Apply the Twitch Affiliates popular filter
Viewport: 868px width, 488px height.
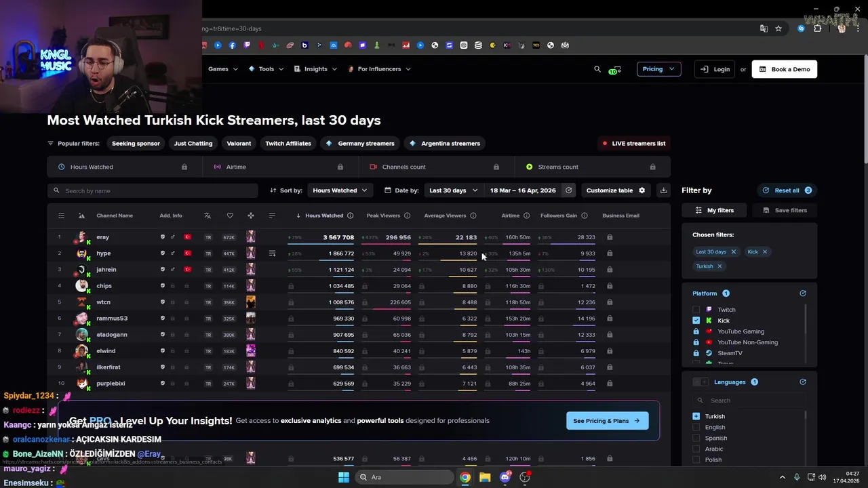coord(288,144)
